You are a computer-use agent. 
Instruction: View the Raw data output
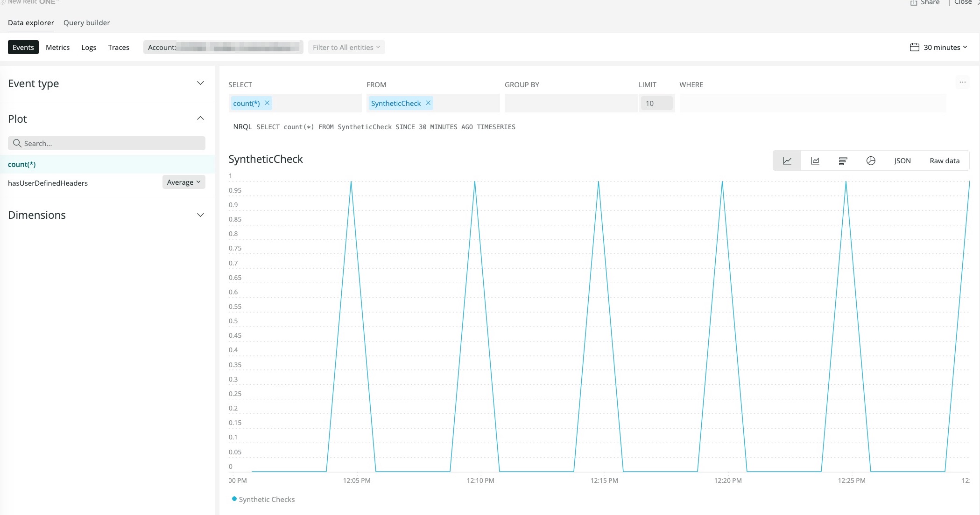click(x=945, y=160)
